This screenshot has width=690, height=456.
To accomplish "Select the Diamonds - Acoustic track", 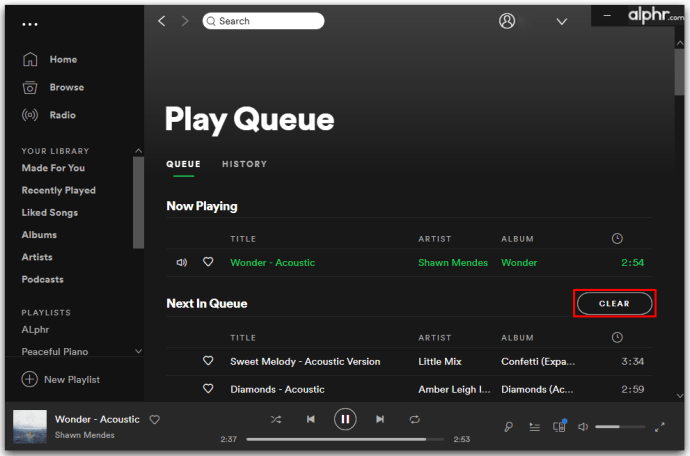I will 277,390.
